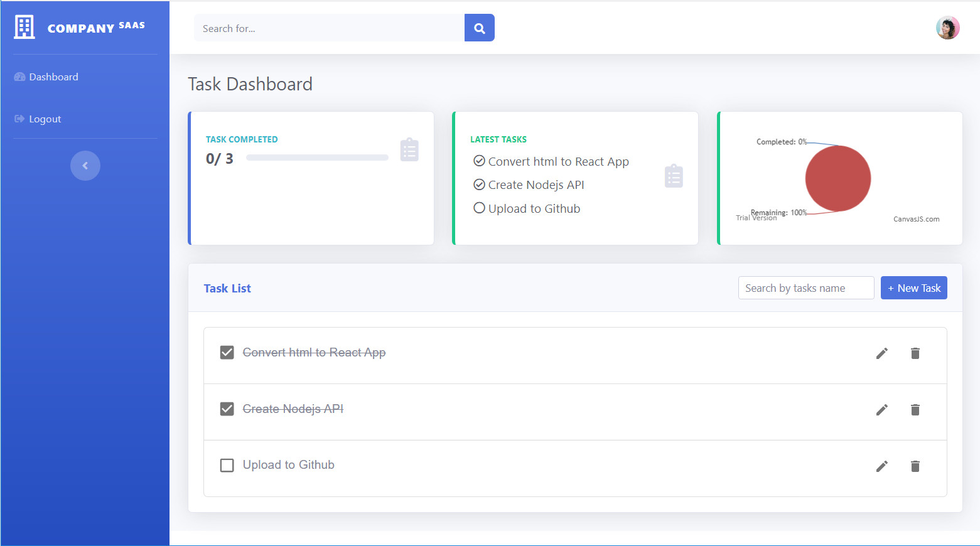Screen dimensions: 980x546
Task: Collapse the sidebar using the chevron button
Action: pyautogui.click(x=85, y=165)
